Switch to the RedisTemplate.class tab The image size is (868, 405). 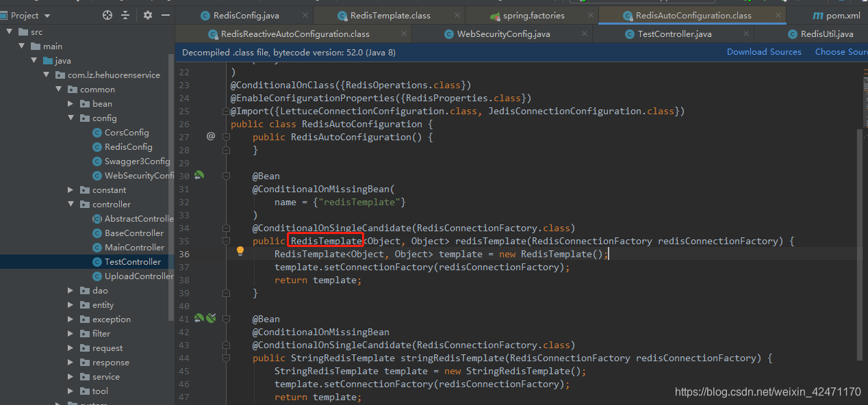click(390, 15)
